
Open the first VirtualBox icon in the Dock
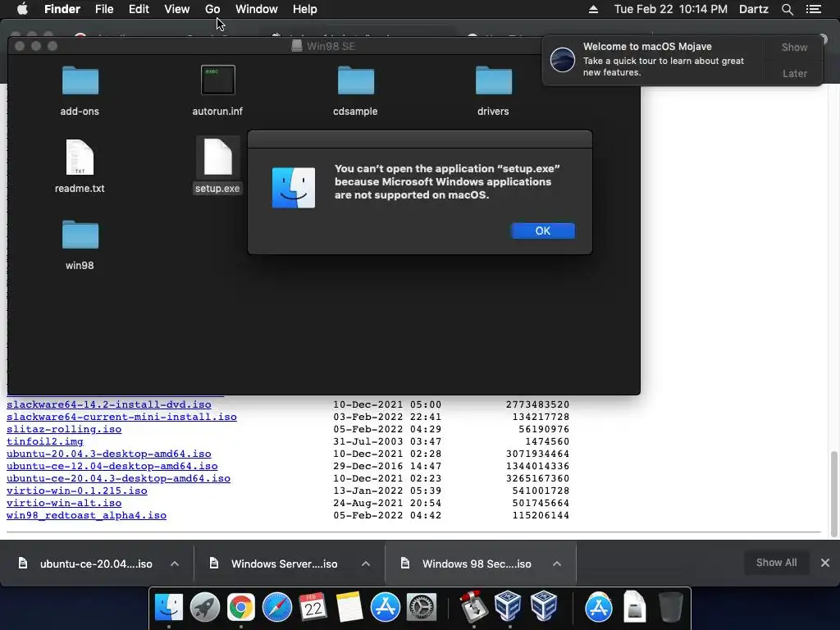(508, 606)
